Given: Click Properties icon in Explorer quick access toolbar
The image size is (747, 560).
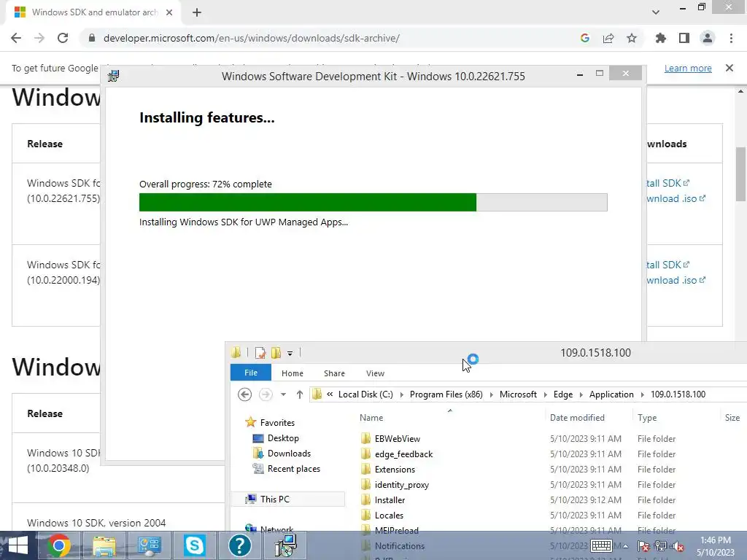Looking at the screenshot, I should click(x=260, y=353).
